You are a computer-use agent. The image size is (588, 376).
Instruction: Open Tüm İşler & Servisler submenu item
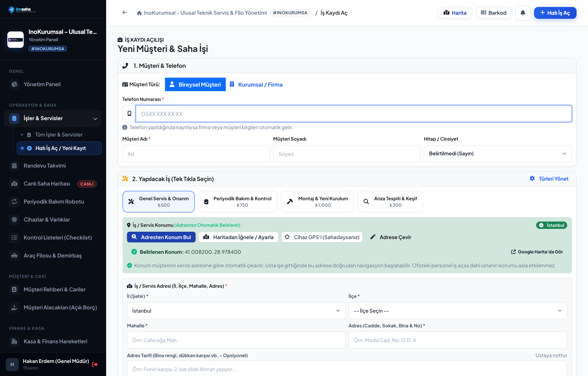pos(59,135)
